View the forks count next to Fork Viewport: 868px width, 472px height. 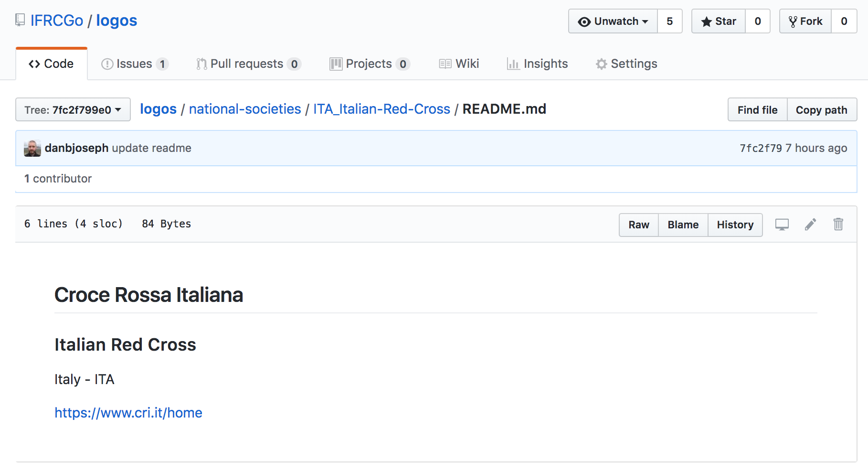844,21
